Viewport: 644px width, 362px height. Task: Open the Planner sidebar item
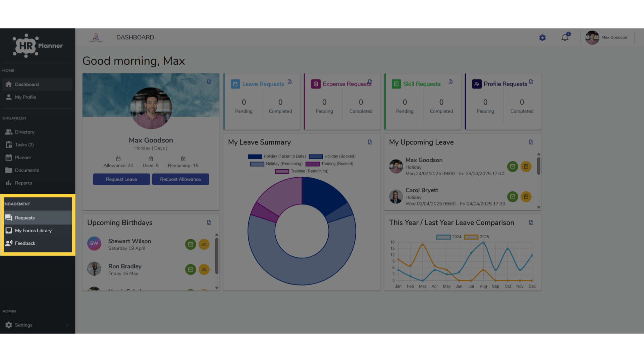coord(37,158)
